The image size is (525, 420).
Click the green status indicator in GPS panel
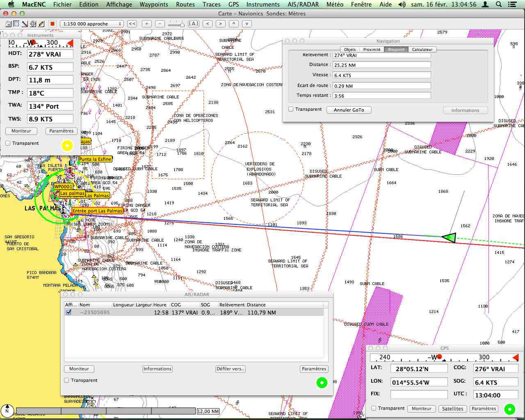(x=510, y=409)
